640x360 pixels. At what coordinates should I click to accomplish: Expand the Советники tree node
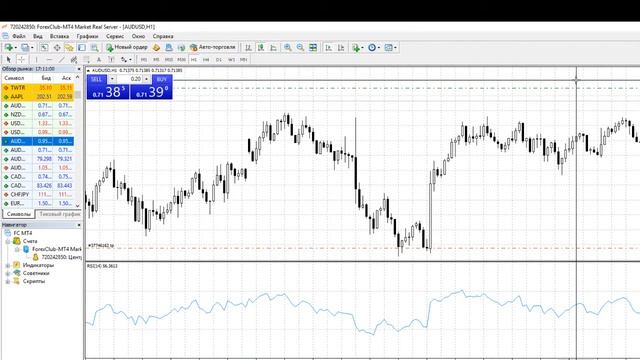coord(8,273)
